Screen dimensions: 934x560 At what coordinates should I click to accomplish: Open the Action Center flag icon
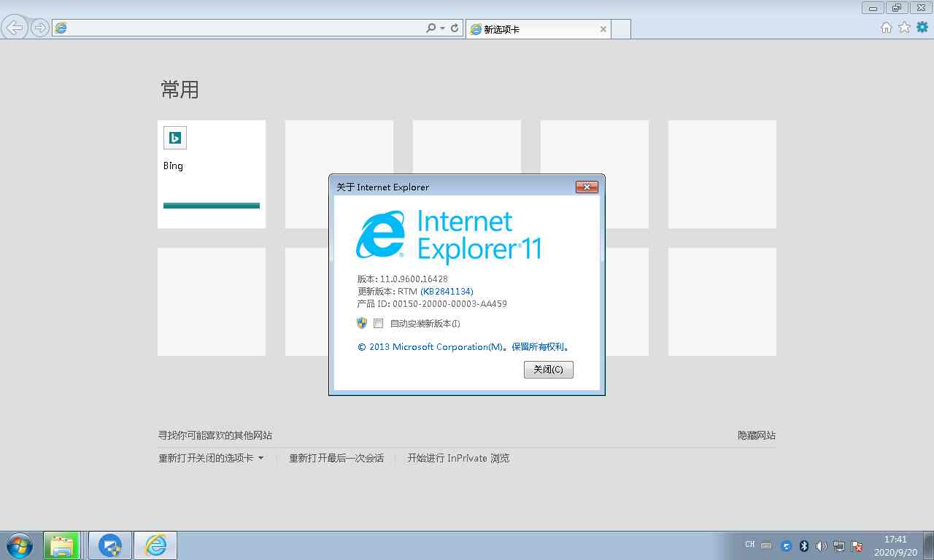click(x=857, y=545)
